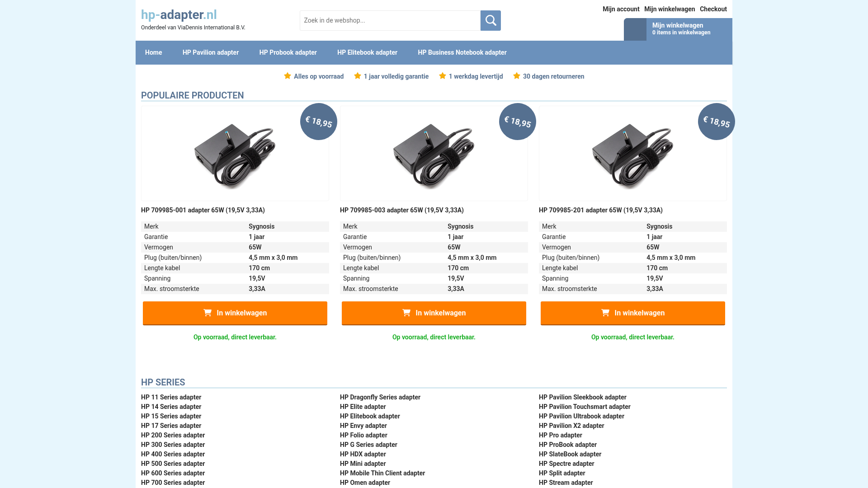Click the magnifier search button

(x=491, y=20)
